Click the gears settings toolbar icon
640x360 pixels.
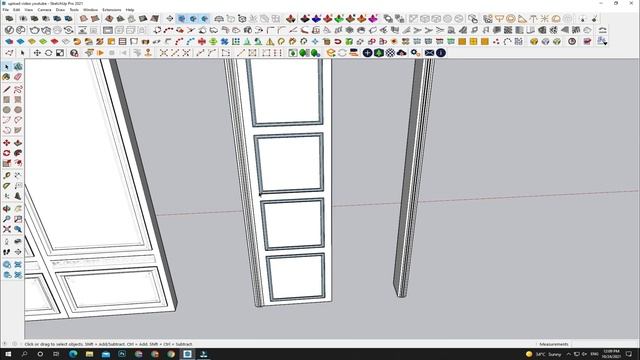[x=415, y=53]
